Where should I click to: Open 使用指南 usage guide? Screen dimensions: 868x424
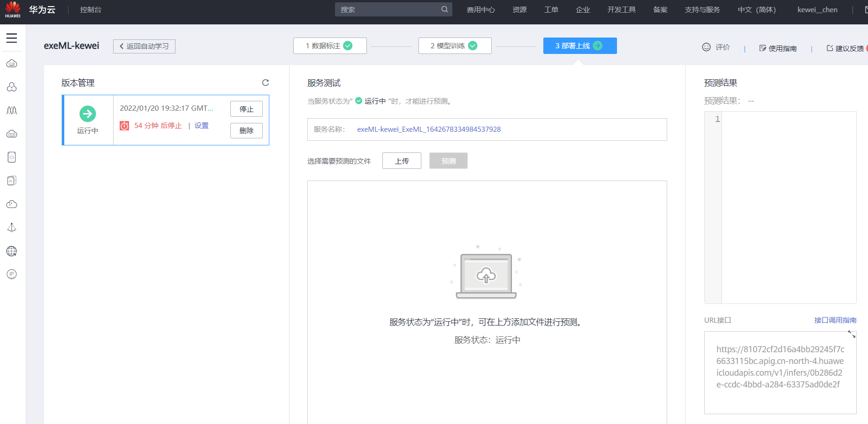pyautogui.click(x=783, y=48)
